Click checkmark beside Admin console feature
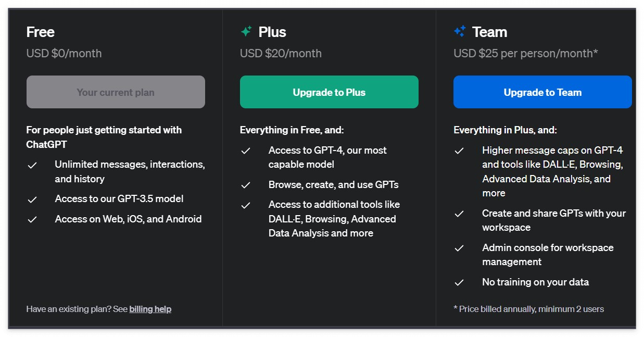644x337 pixels. (459, 248)
